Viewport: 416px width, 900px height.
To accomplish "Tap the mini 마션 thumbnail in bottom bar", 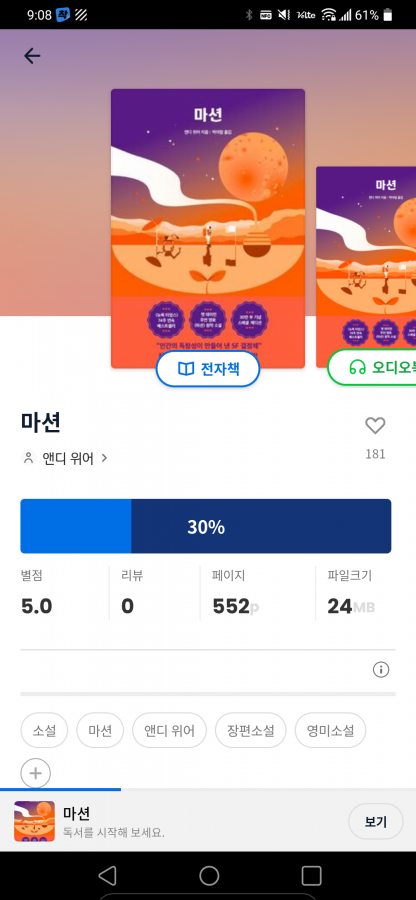I will pos(34,821).
